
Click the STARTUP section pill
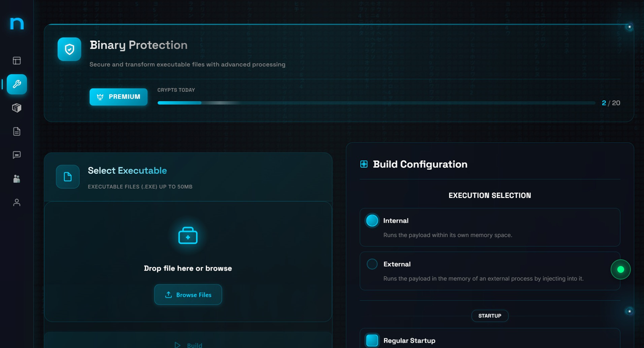click(490, 316)
